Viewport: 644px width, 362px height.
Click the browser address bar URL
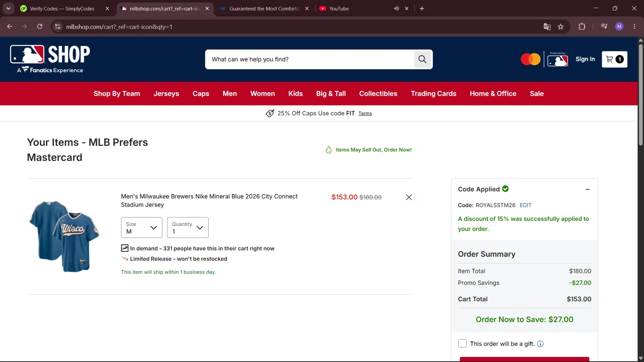point(119,27)
